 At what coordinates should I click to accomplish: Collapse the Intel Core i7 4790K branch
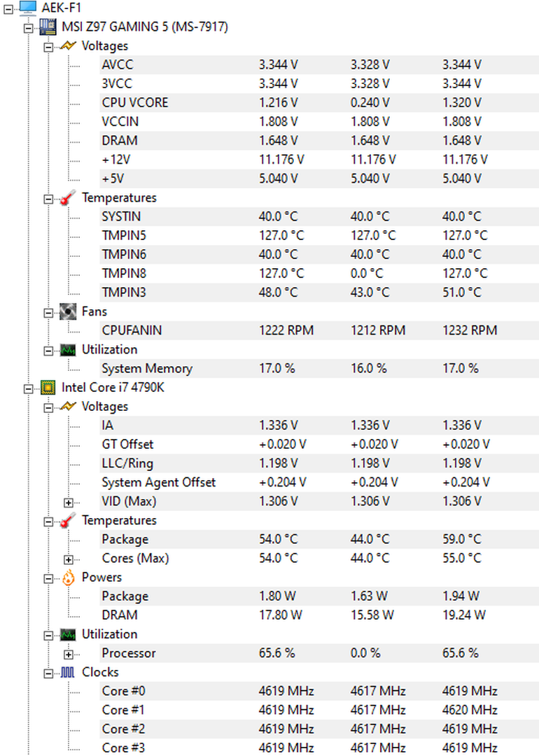29,388
